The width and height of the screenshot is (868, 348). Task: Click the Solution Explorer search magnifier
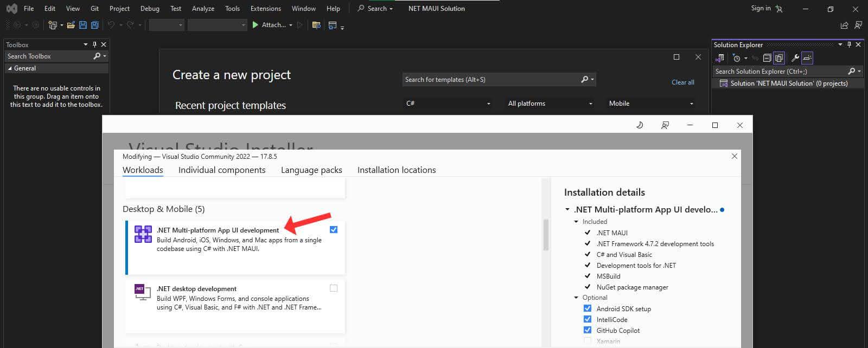point(852,71)
